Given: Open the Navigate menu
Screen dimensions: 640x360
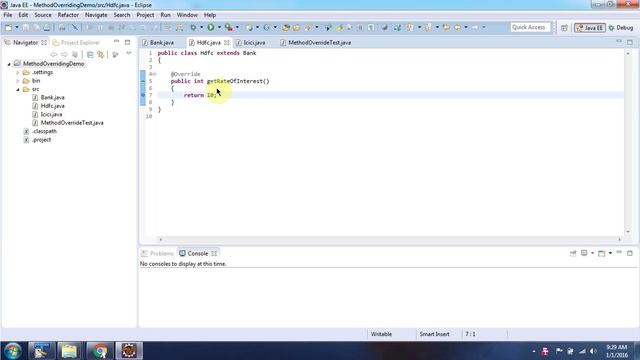Looking at the screenshot, I should coord(96,15).
